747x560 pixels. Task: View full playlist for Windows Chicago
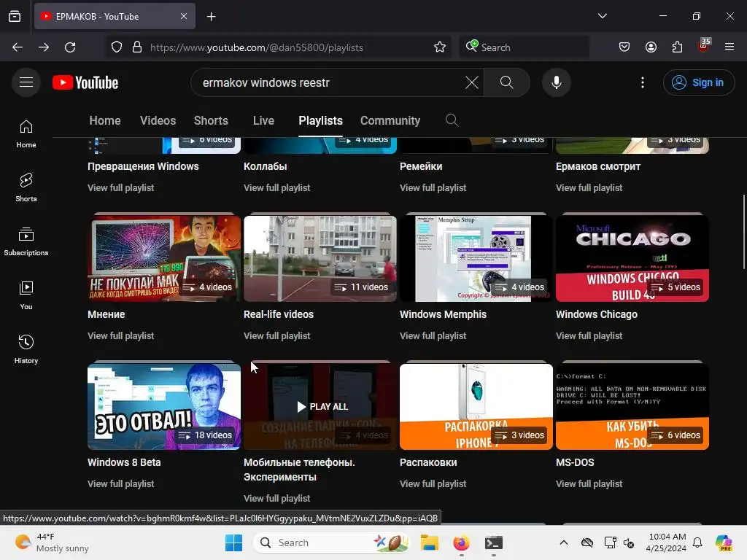point(589,336)
